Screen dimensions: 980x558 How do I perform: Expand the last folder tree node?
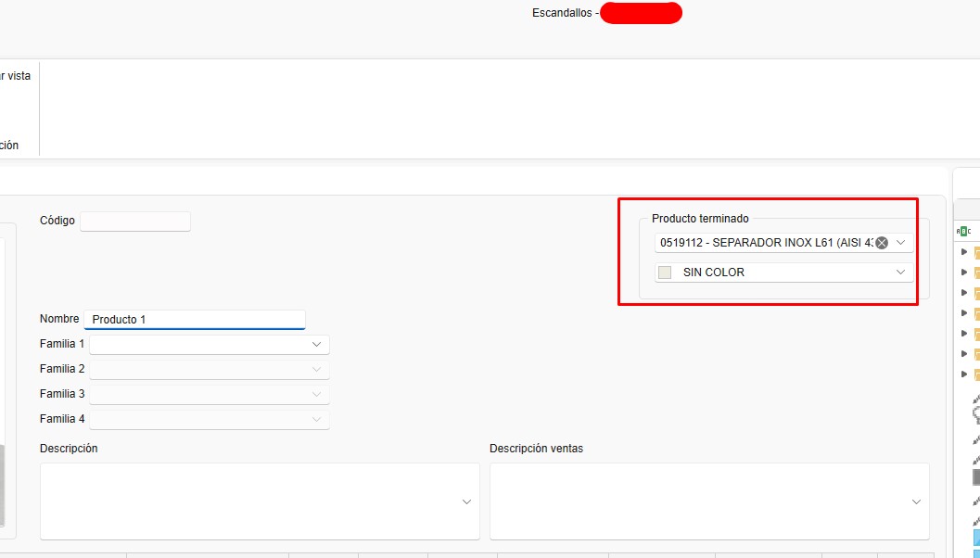point(964,374)
